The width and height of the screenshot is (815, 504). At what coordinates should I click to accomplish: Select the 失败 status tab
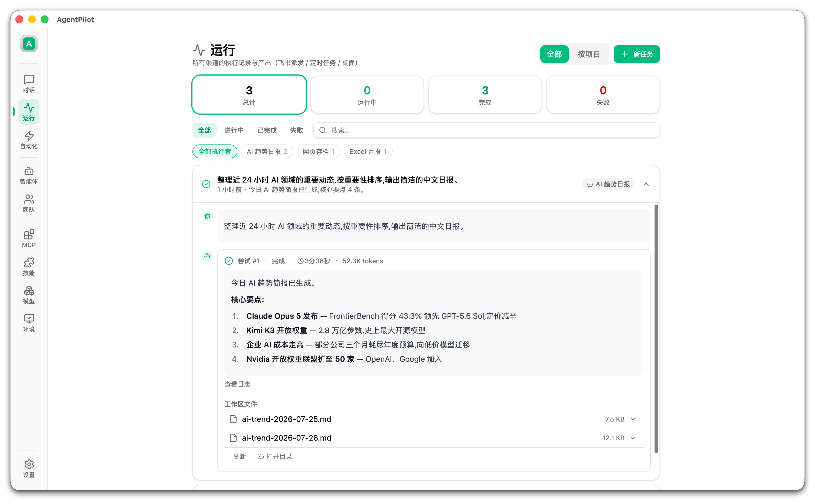point(296,130)
